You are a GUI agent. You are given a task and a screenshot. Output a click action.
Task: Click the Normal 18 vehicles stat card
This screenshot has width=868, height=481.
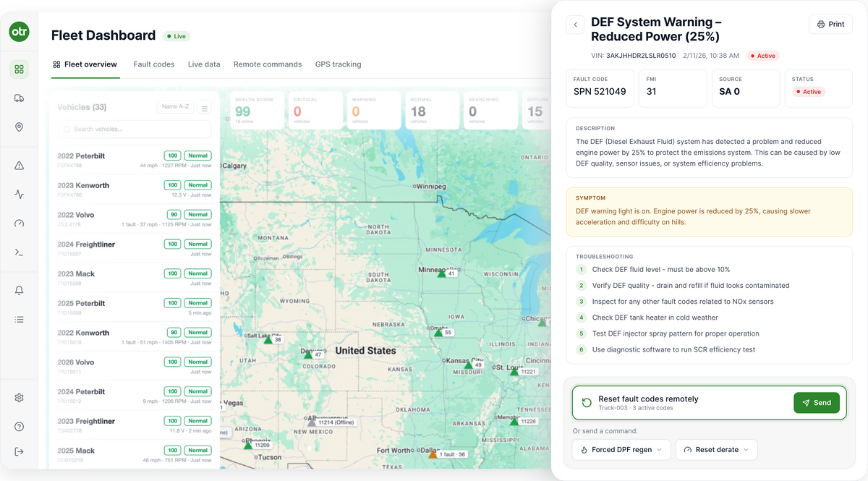(x=432, y=111)
